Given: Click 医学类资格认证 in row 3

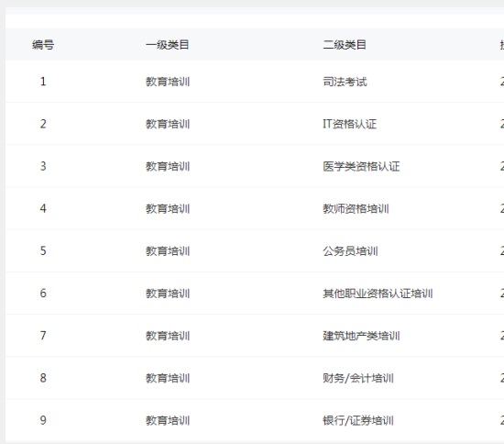Looking at the screenshot, I should [x=361, y=166].
